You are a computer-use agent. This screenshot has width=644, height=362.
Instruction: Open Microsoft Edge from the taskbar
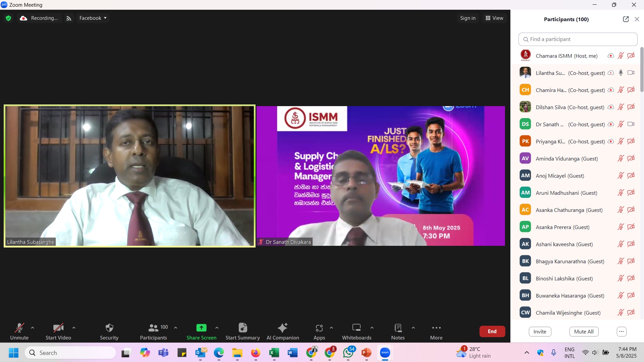(x=219, y=353)
